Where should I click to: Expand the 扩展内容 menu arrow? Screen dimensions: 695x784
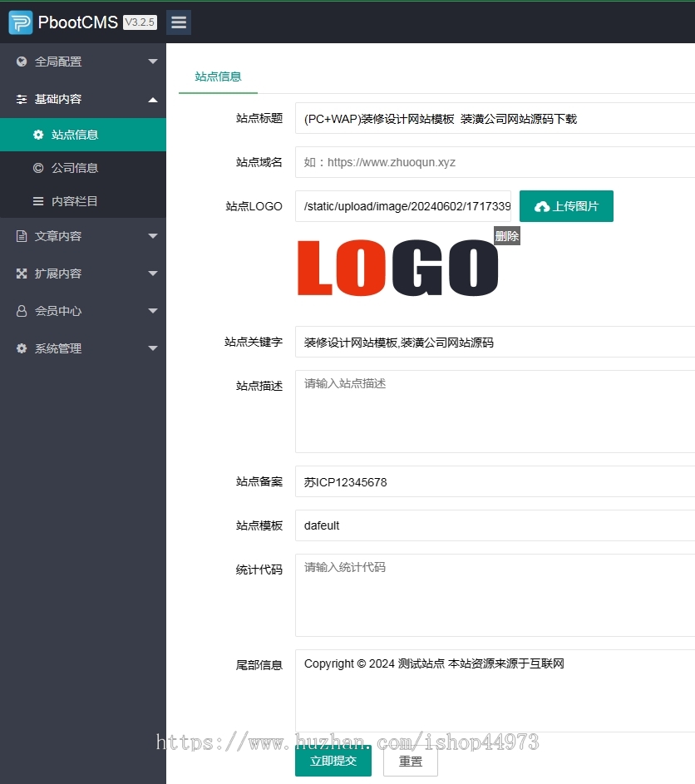(x=153, y=274)
